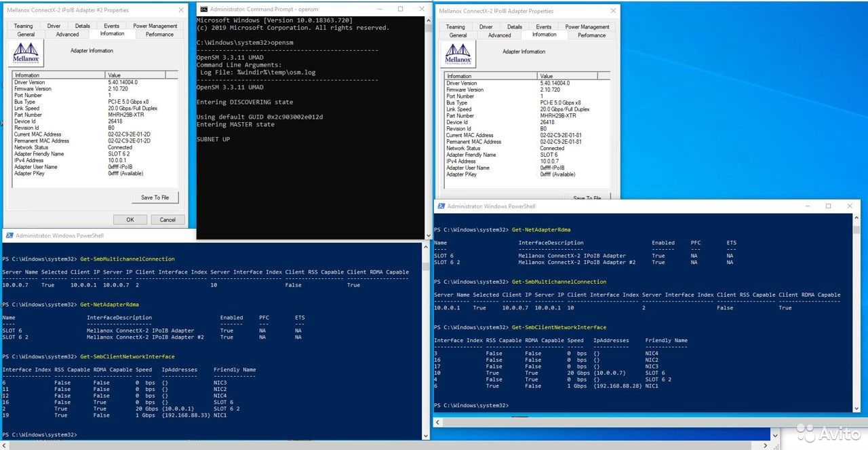Open Power Management tab in Adapter #2 Properties
This screenshot has height=450, width=868.
click(155, 26)
